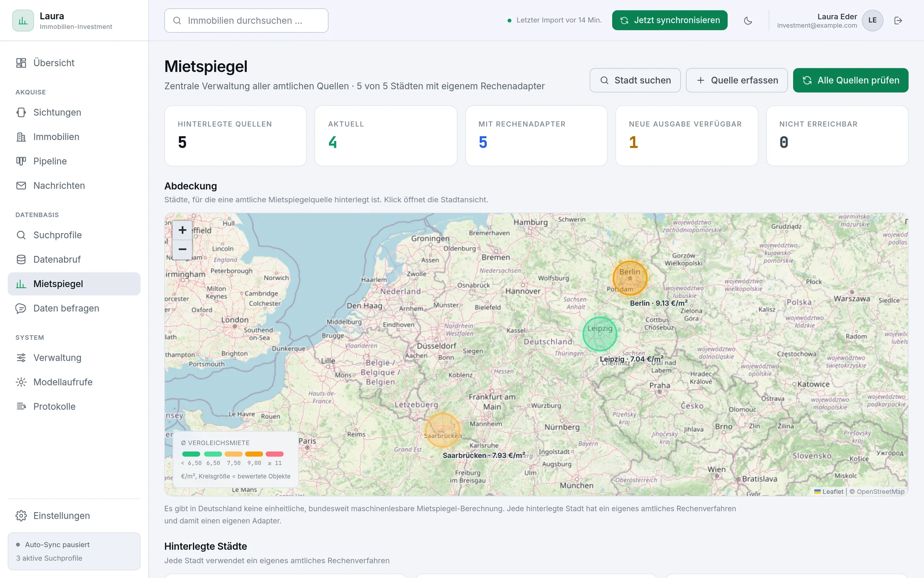
Task: Open Übersicht in the sidebar
Action: [x=74, y=63]
